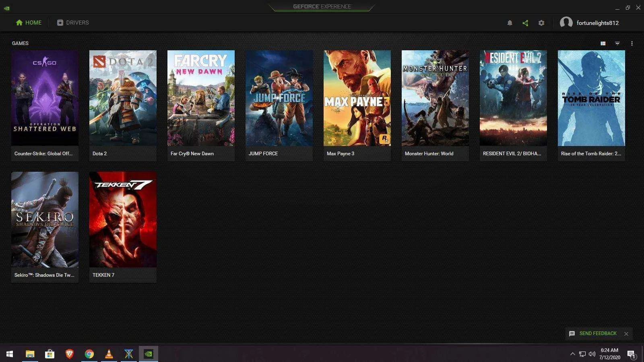The image size is (644, 362).
Task: Open the network status tray icon
Action: tap(582, 354)
